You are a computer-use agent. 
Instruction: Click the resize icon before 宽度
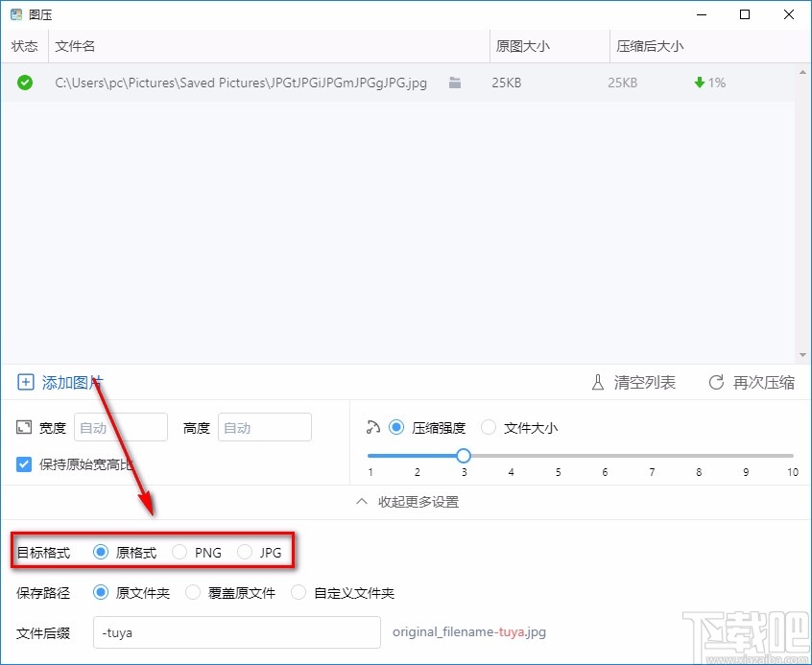pyautogui.click(x=23, y=428)
